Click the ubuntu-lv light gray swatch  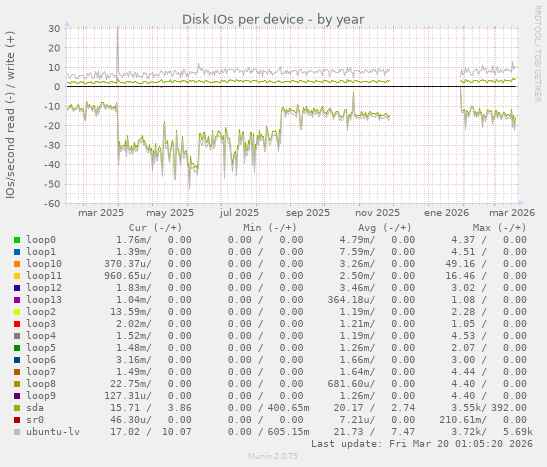(17, 432)
